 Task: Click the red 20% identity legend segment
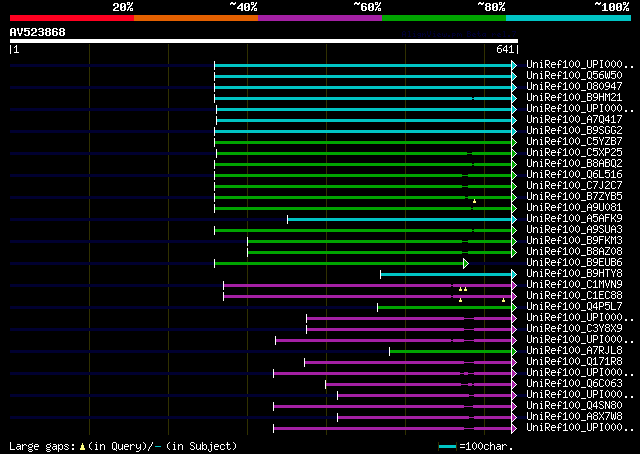(72, 18)
